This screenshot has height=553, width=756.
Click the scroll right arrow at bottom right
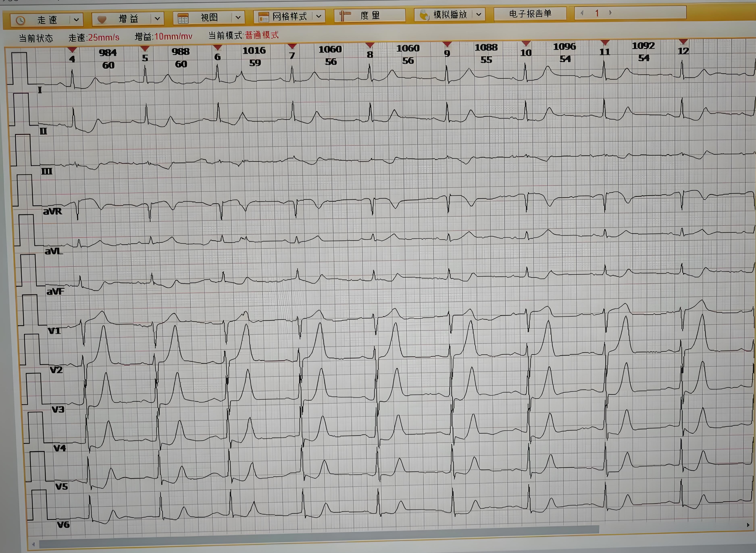[748, 525]
